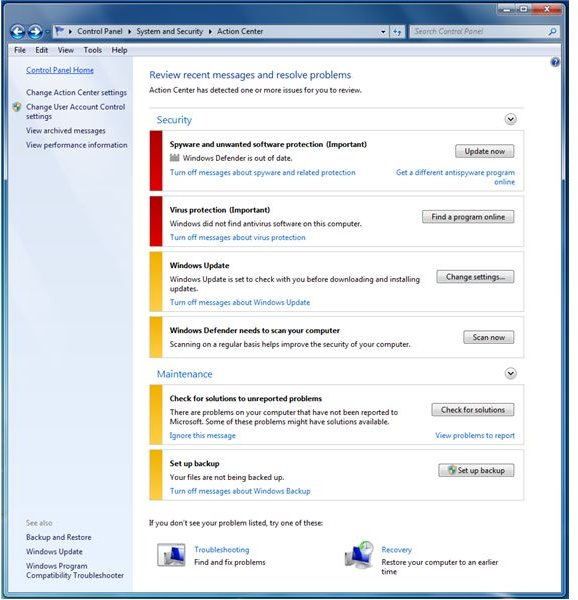This screenshot has width=578, height=600.
Task: Open the Tools menu
Action: [x=93, y=50]
